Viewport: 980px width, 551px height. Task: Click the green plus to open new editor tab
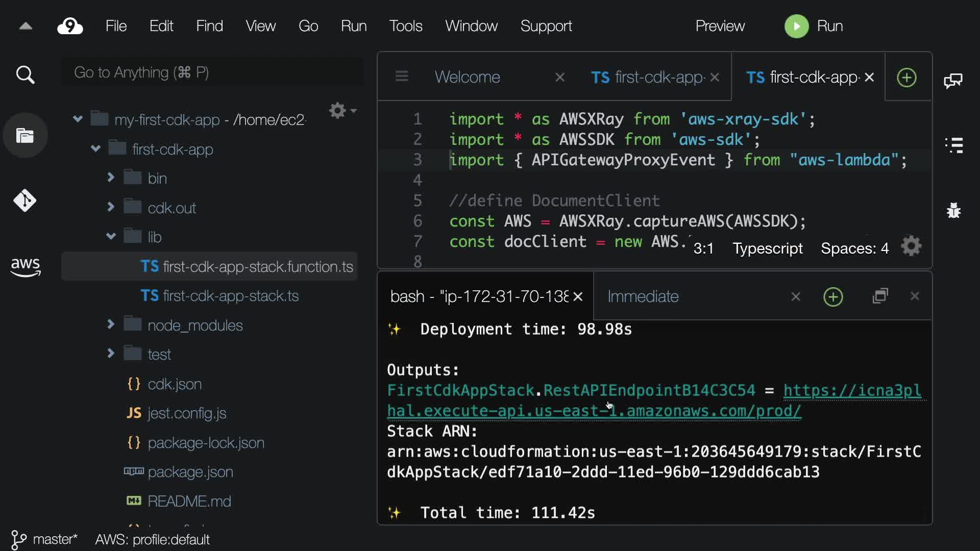pyautogui.click(x=906, y=78)
